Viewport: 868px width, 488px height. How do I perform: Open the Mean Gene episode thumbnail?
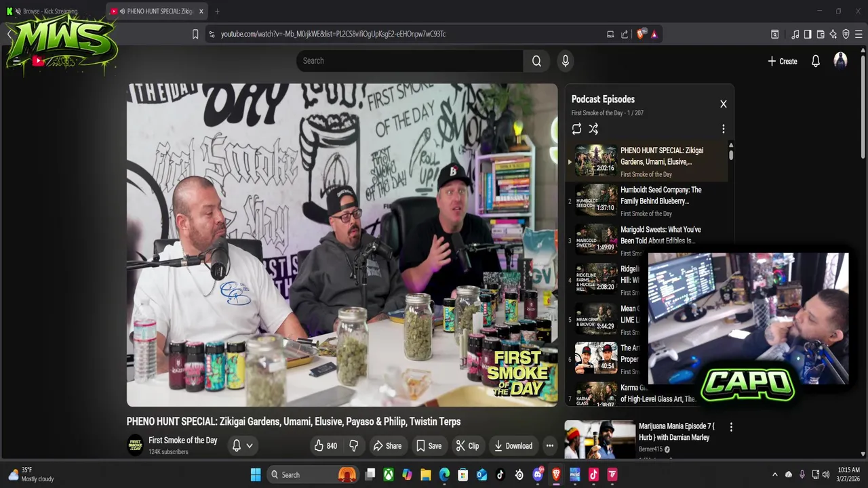596,319
